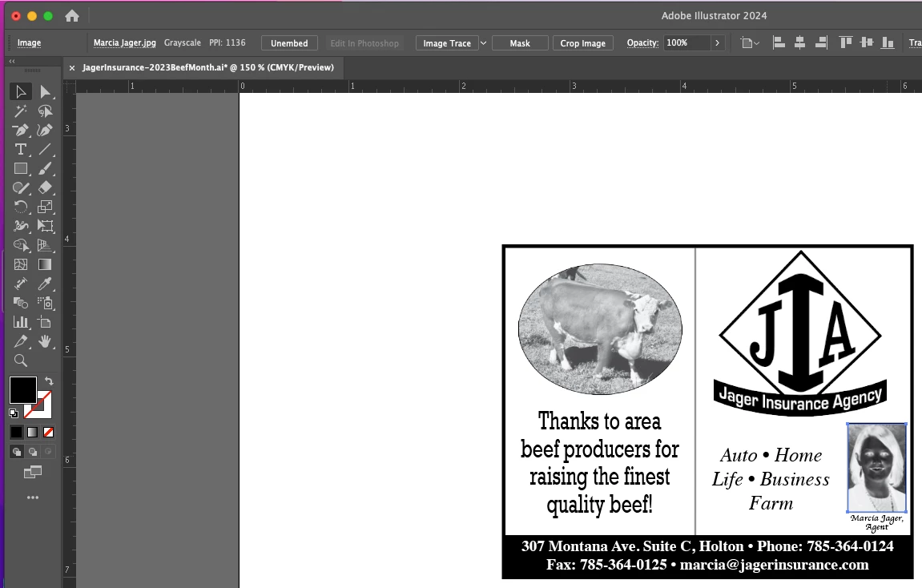The height and width of the screenshot is (588, 922).
Task: Click Horizontal Align Center
Action: 799,42
